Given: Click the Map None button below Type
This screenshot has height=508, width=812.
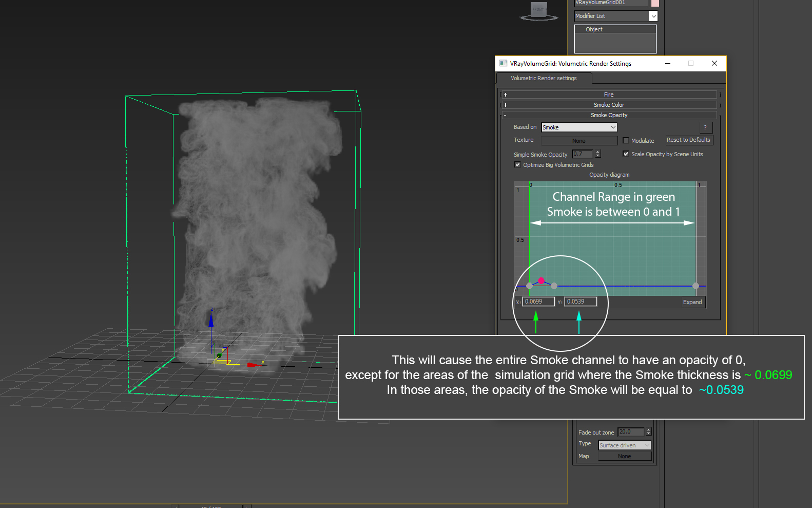Looking at the screenshot, I should point(625,456).
